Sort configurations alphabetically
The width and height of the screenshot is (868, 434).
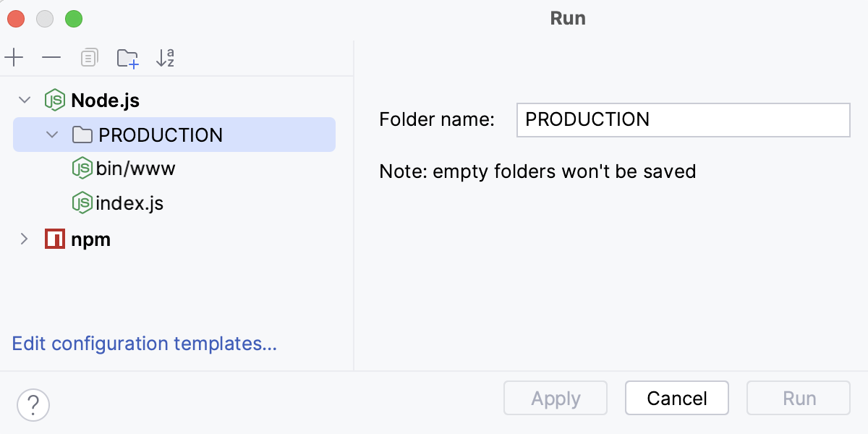166,58
